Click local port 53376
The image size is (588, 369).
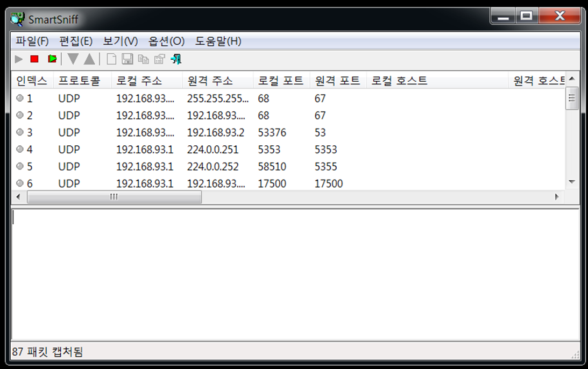272,132
